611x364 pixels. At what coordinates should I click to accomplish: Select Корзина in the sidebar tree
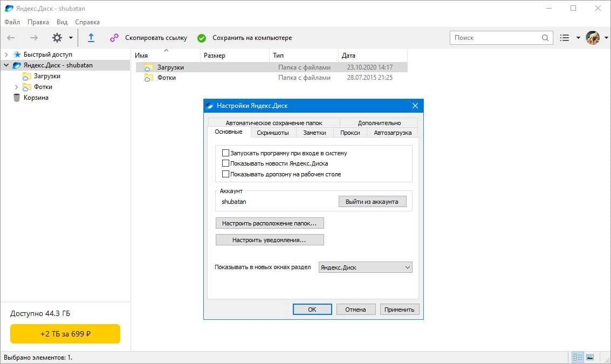[x=36, y=98]
